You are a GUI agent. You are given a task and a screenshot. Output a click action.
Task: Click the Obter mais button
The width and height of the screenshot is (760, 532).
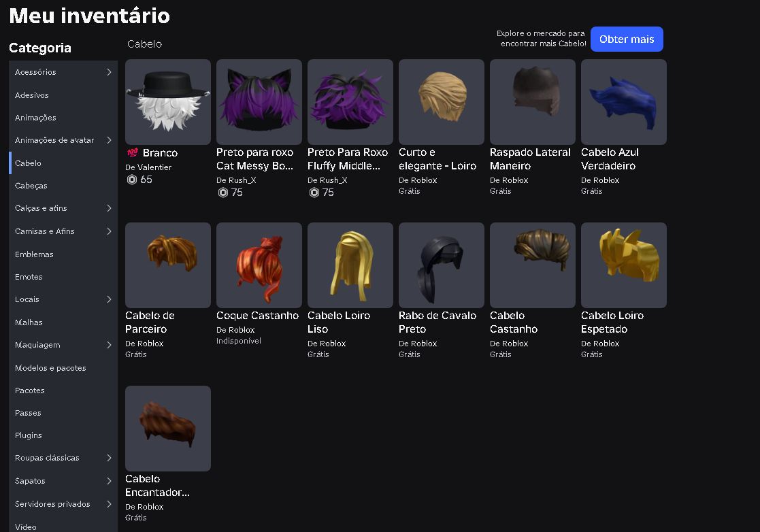click(x=627, y=39)
